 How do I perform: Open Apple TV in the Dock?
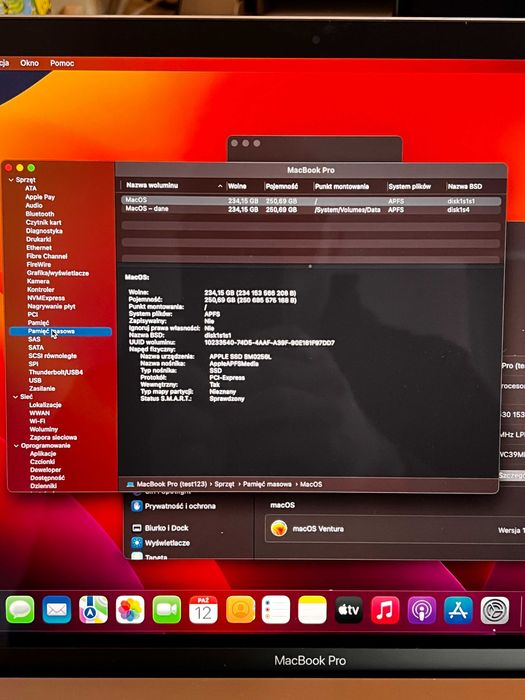tap(349, 609)
